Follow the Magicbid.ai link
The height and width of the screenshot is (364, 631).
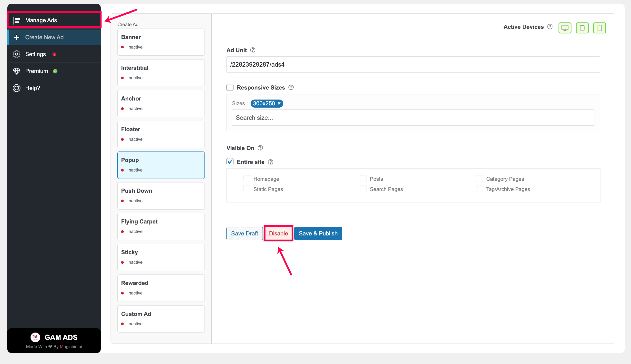71,346
